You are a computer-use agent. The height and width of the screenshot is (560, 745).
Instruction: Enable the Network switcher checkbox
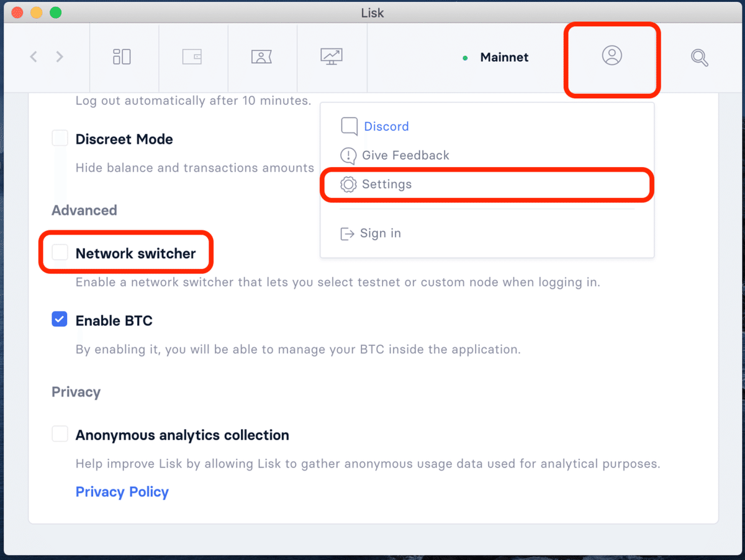tap(60, 252)
